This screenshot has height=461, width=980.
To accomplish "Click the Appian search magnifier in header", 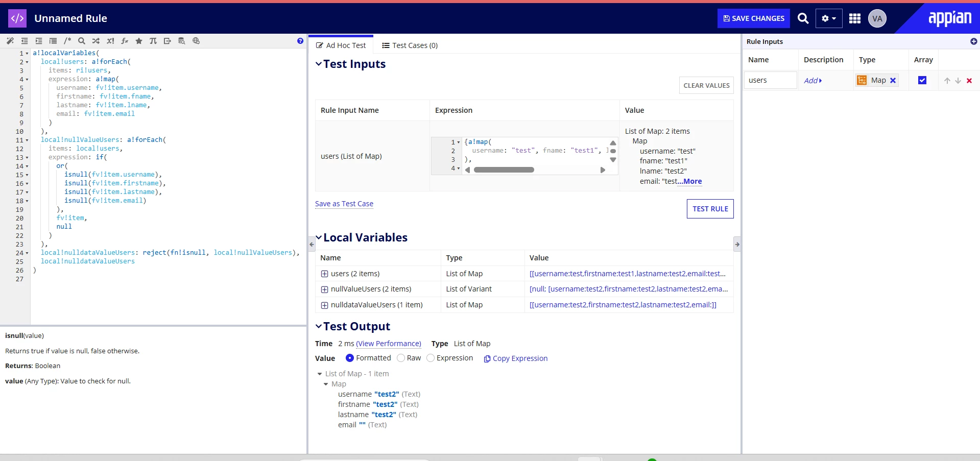I will [803, 18].
